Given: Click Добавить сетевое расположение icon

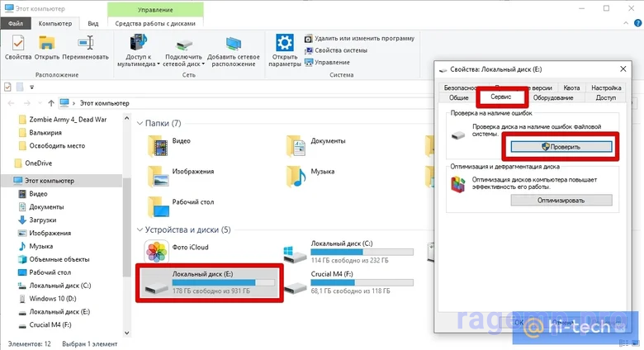Looking at the screenshot, I should click(234, 43).
